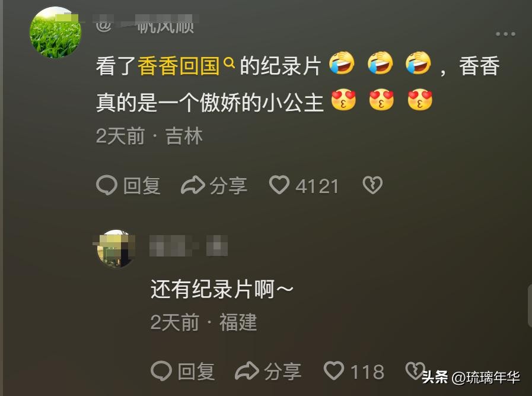
Task: Dislike the first comment with broken heart
Action: pyautogui.click(x=372, y=185)
